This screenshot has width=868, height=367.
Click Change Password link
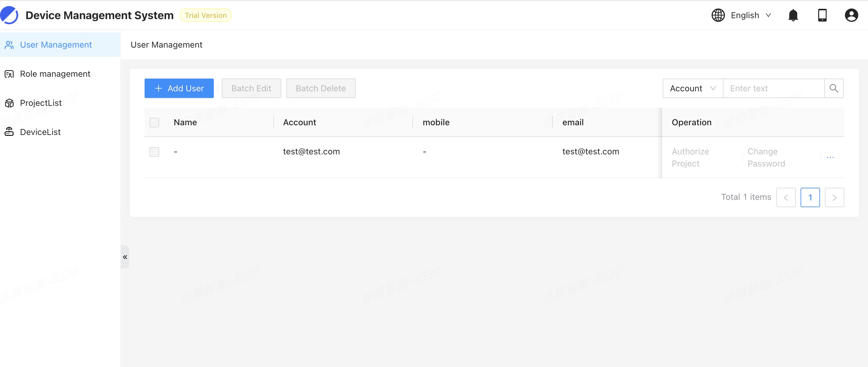click(x=766, y=157)
